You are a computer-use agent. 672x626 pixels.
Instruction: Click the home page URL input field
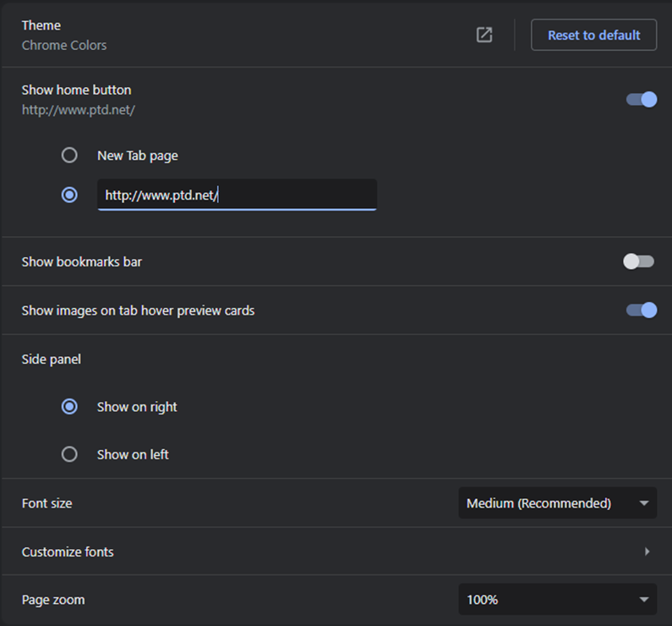(237, 195)
